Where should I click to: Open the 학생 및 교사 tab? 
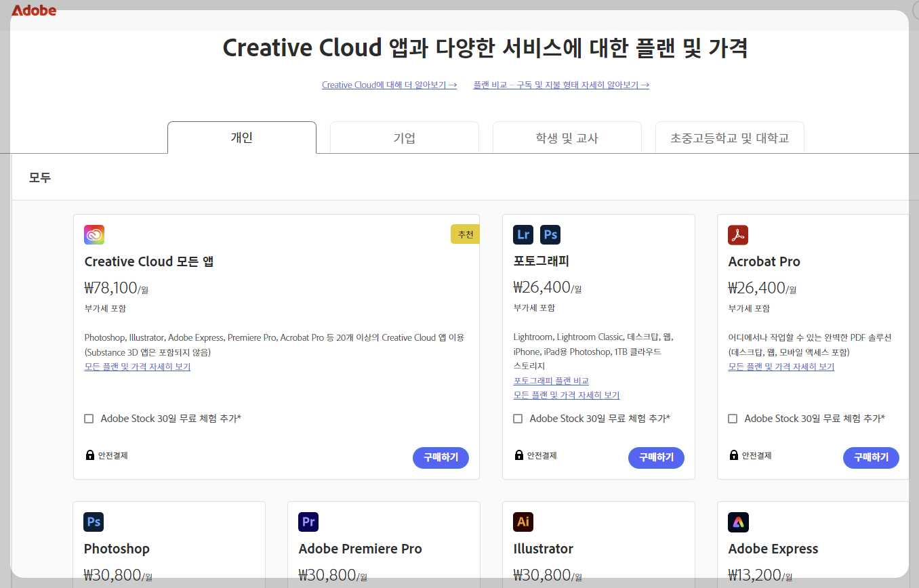tap(567, 138)
